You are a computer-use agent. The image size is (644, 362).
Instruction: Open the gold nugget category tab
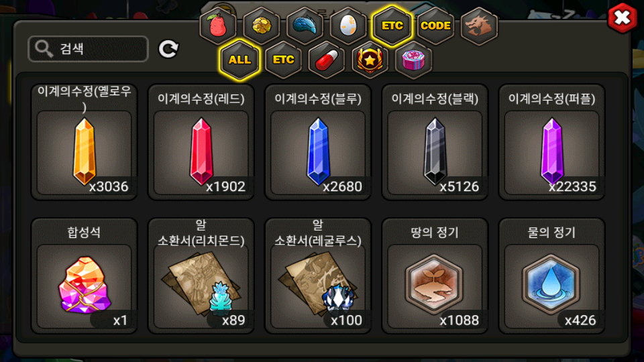coord(262,26)
